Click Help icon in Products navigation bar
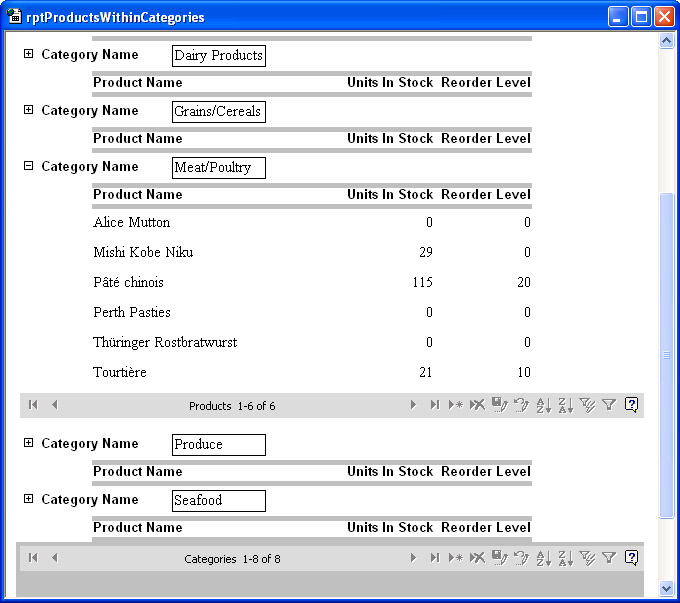Image resolution: width=680 pixels, height=603 pixels. [631, 405]
